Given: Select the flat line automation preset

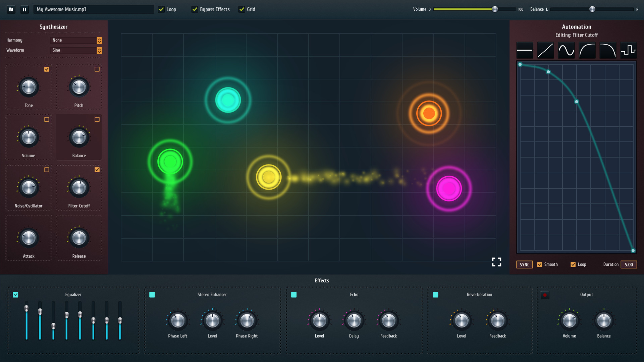Looking at the screenshot, I should coord(525,50).
